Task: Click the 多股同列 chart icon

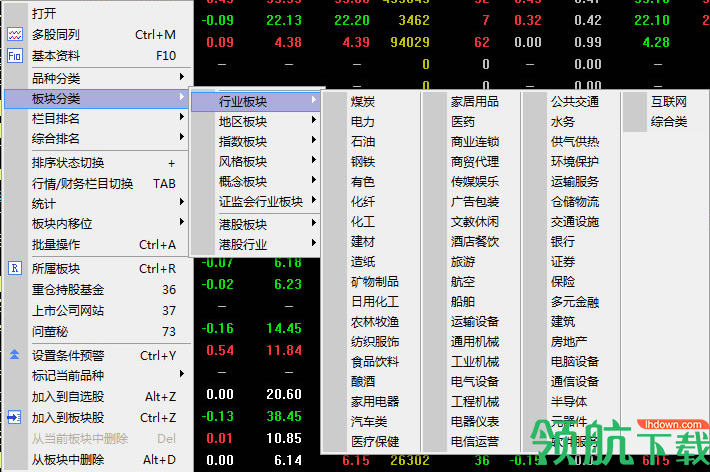Action: pyautogui.click(x=14, y=34)
